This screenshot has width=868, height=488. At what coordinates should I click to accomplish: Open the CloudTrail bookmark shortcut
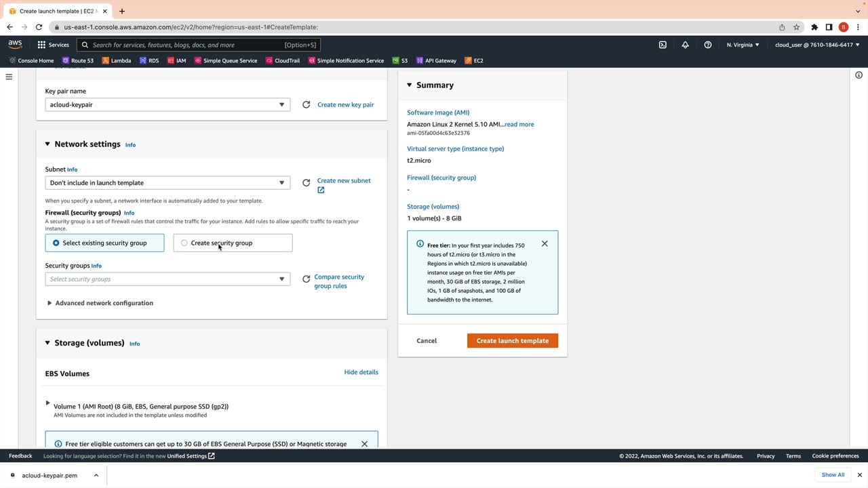coord(283,60)
